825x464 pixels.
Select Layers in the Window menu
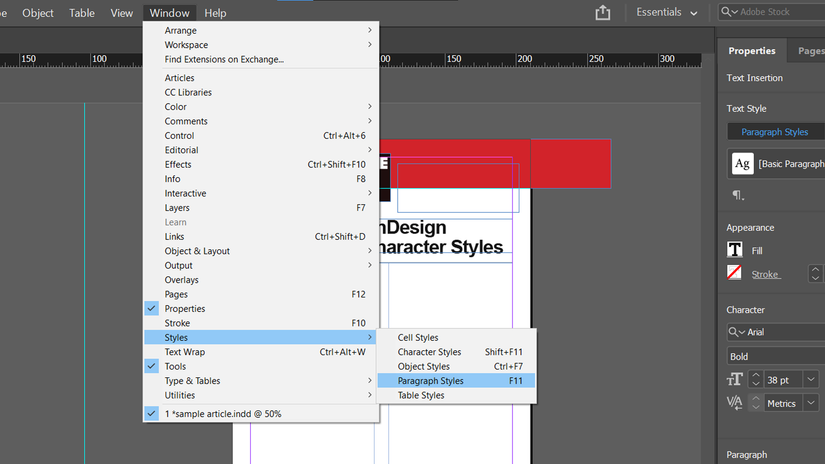[261, 208]
